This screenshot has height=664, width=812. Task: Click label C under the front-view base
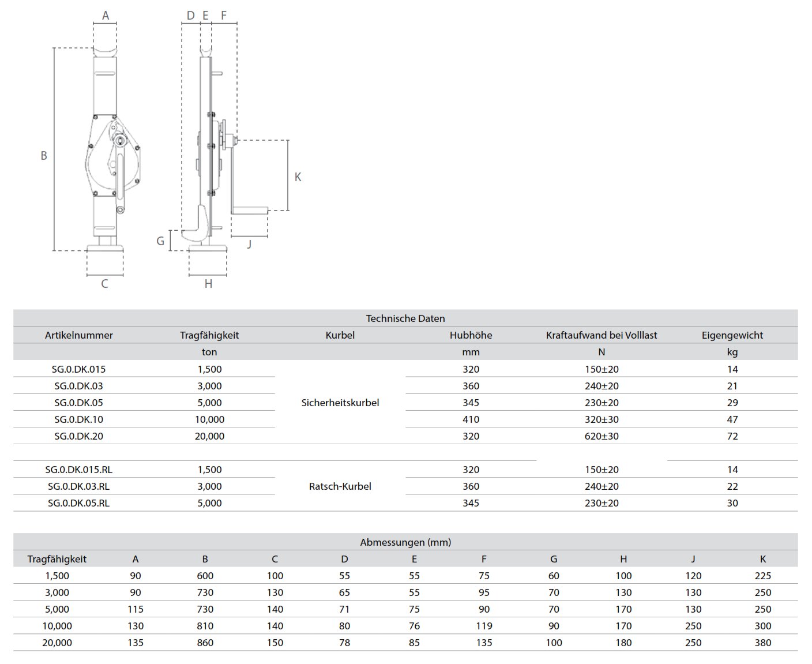[104, 284]
